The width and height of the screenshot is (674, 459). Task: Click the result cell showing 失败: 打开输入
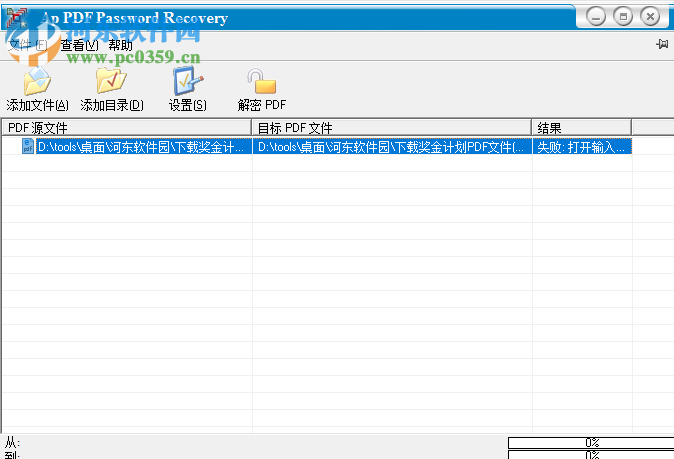[582, 147]
